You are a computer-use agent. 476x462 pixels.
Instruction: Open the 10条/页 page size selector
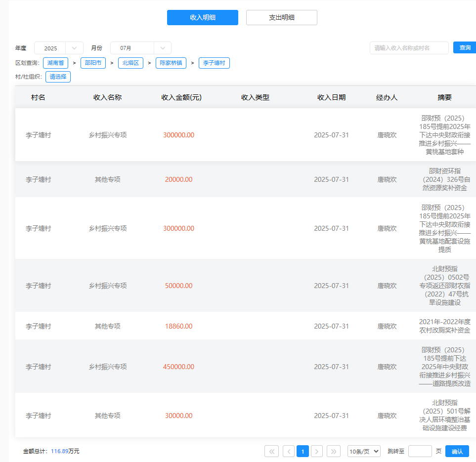(364, 451)
